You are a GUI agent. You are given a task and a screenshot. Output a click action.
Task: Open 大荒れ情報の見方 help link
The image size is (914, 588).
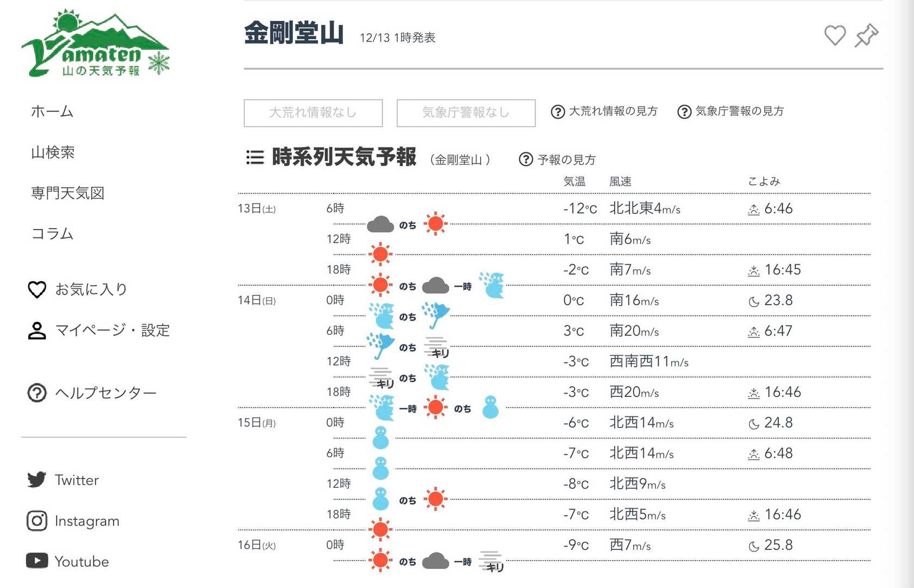coord(604,112)
